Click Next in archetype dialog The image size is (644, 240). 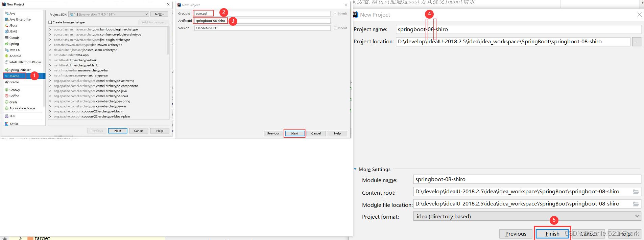tap(118, 131)
